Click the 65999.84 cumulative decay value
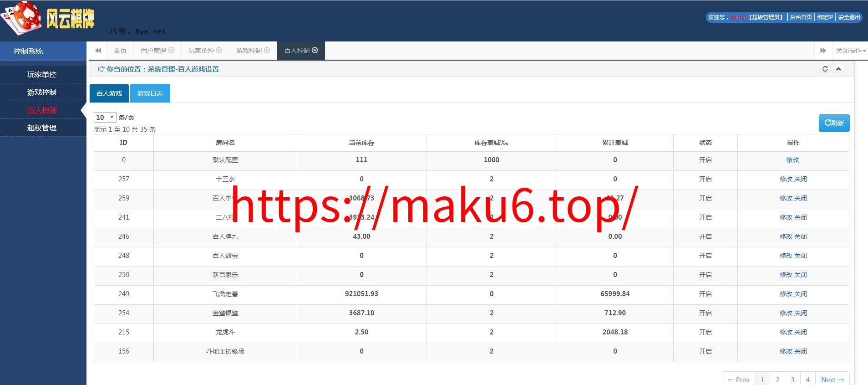The width and height of the screenshot is (868, 385). [615, 294]
